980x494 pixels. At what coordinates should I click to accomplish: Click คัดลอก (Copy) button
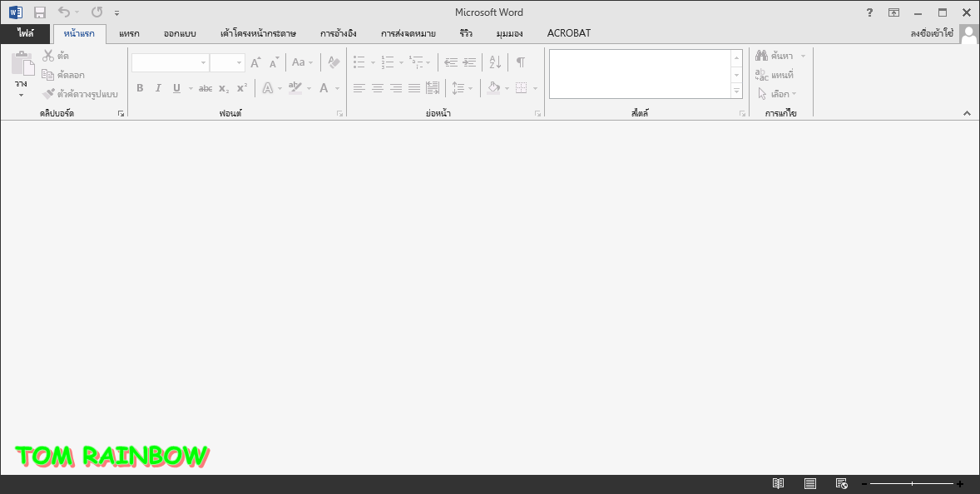(63, 75)
